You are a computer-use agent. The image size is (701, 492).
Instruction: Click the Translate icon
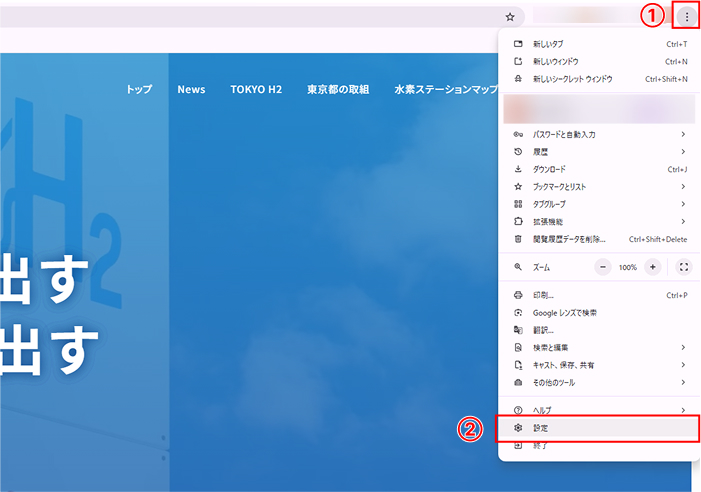pyautogui.click(x=518, y=330)
